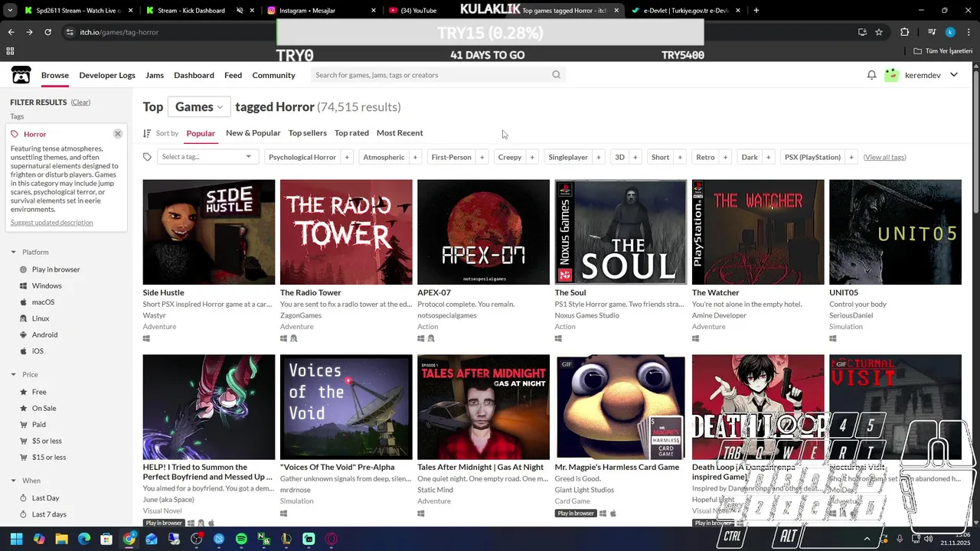The image size is (980, 551).
Task: Add Retro tag plus button
Action: pyautogui.click(x=726, y=158)
